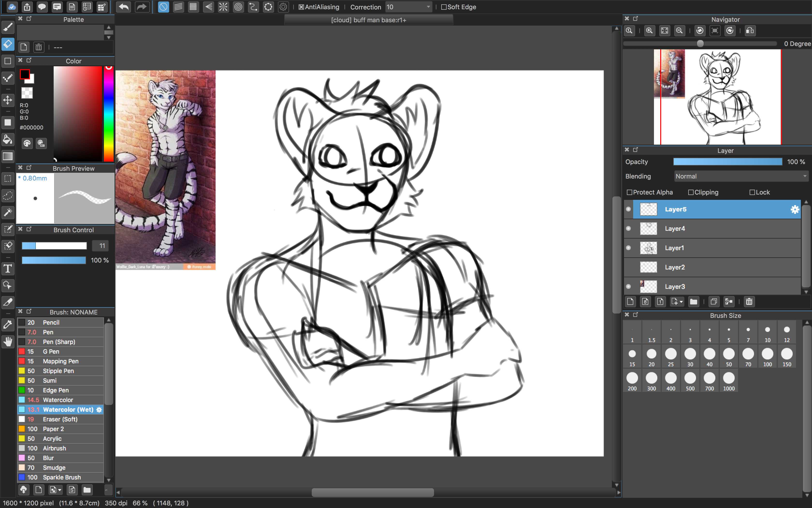Click the Navigator rotation slider
Image resolution: width=812 pixels, height=508 pixels.
pos(700,44)
